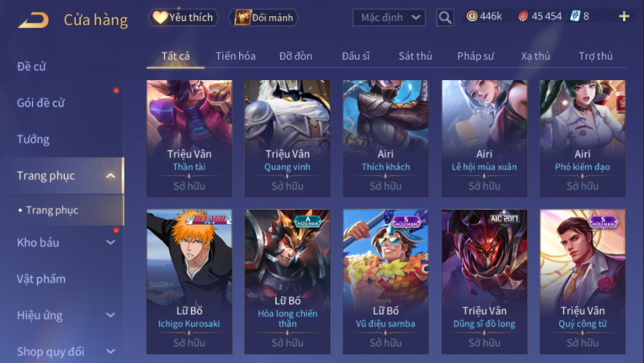Viewport: 644px width, 363px height.
Task: Open the search magnifier icon
Action: coord(444,18)
